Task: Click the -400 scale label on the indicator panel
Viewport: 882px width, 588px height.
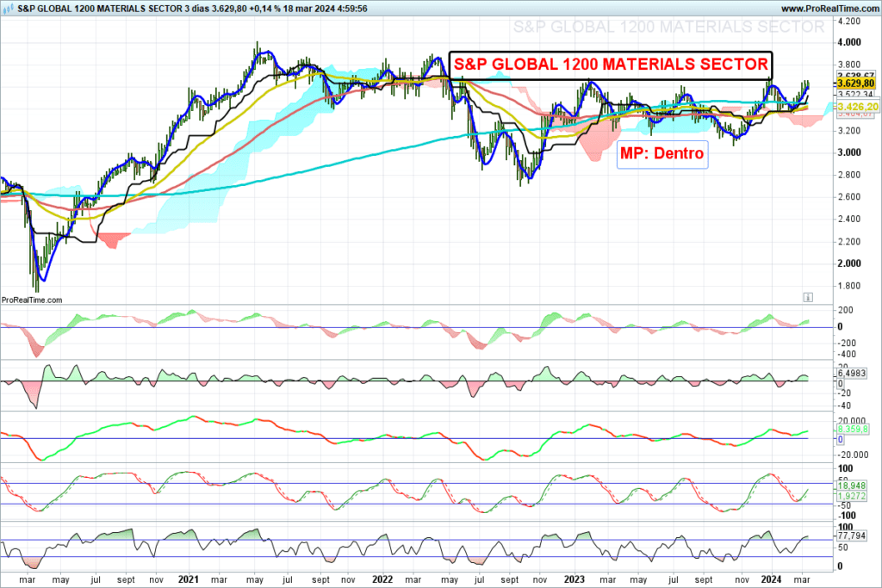Action: 847,354
